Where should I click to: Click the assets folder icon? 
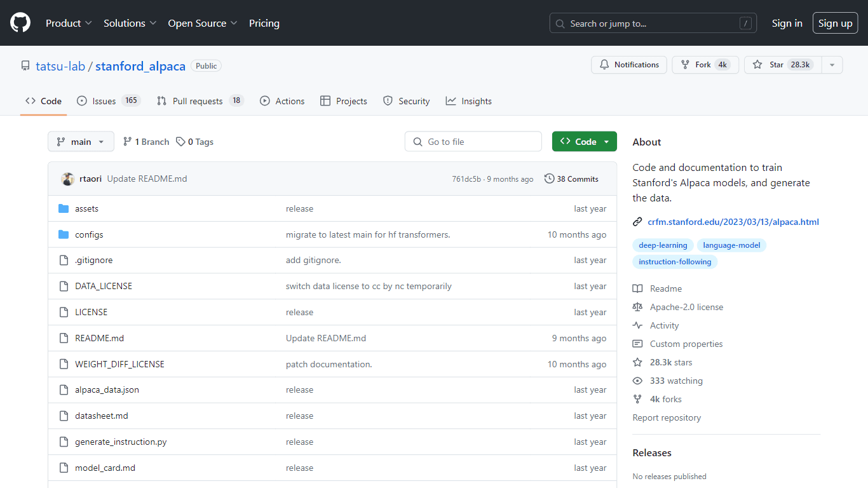(x=64, y=208)
